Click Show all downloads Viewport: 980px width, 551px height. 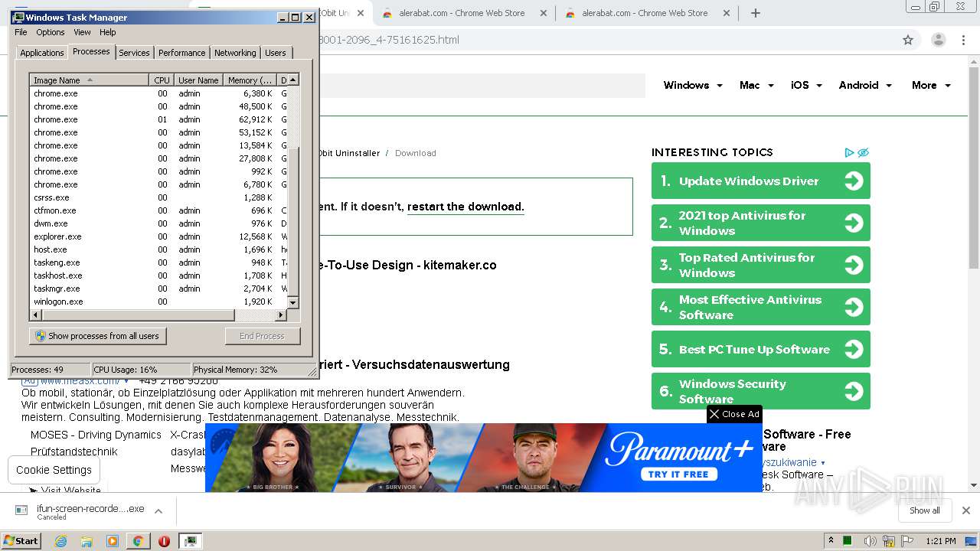tap(925, 510)
